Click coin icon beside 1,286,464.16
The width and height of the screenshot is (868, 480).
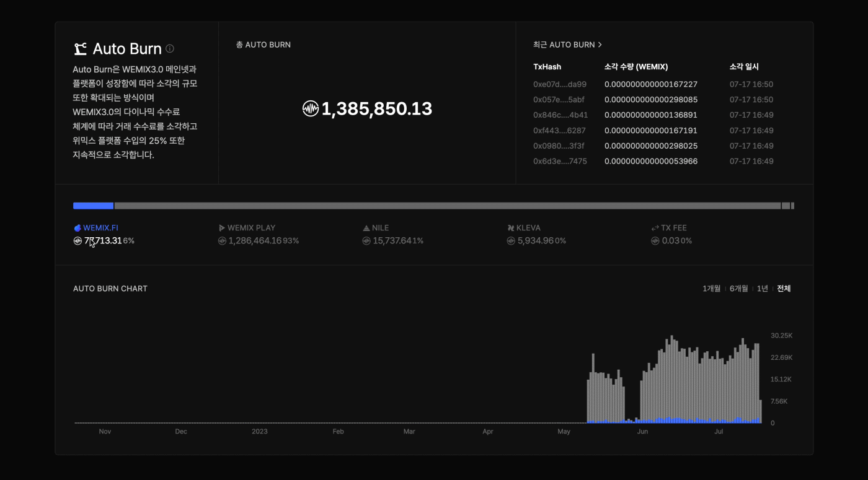tap(222, 241)
